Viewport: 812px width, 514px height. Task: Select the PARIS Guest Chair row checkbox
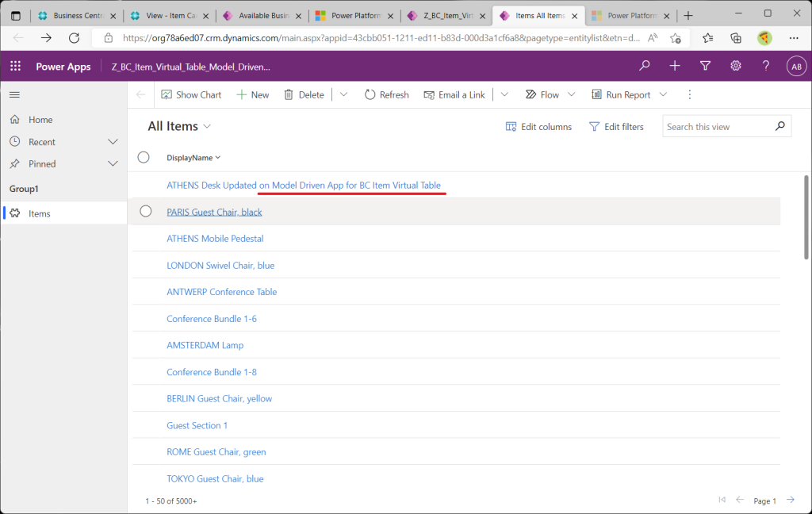145,211
